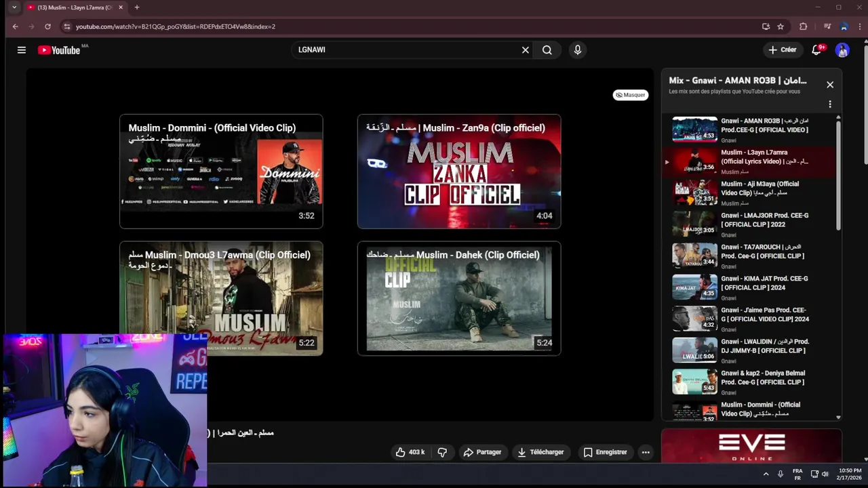Install the app from the address bar icon
The image size is (868, 488).
tap(766, 26)
